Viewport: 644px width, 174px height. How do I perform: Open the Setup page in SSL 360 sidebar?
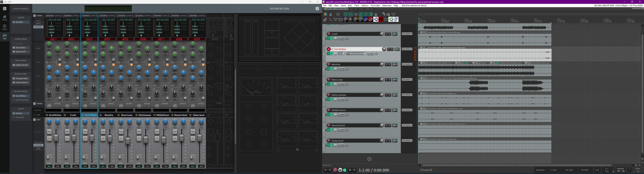(5, 27)
